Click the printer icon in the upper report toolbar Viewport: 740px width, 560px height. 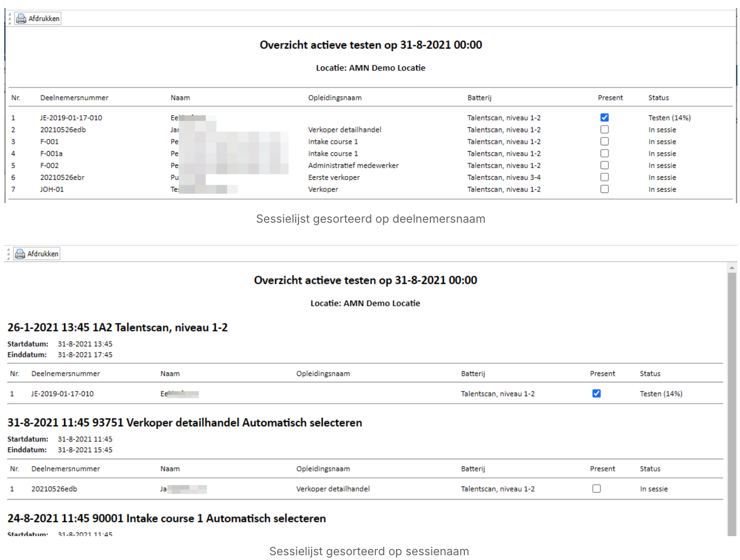pos(21,19)
